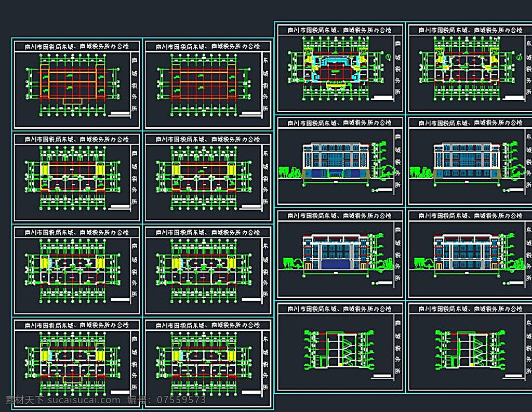Select the 东城税务所 red-grid roof plan sheet
This screenshot has width=532, height=412.
pyautogui.click(x=208, y=84)
